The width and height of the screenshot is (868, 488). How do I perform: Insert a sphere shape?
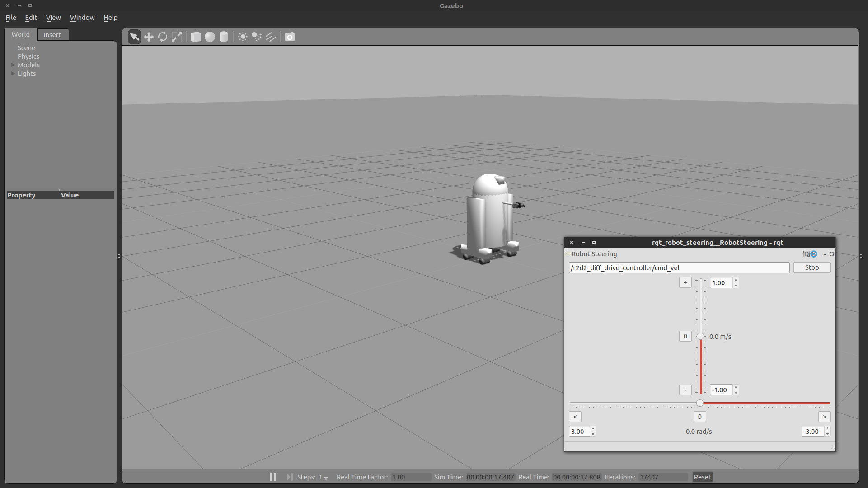pos(210,37)
